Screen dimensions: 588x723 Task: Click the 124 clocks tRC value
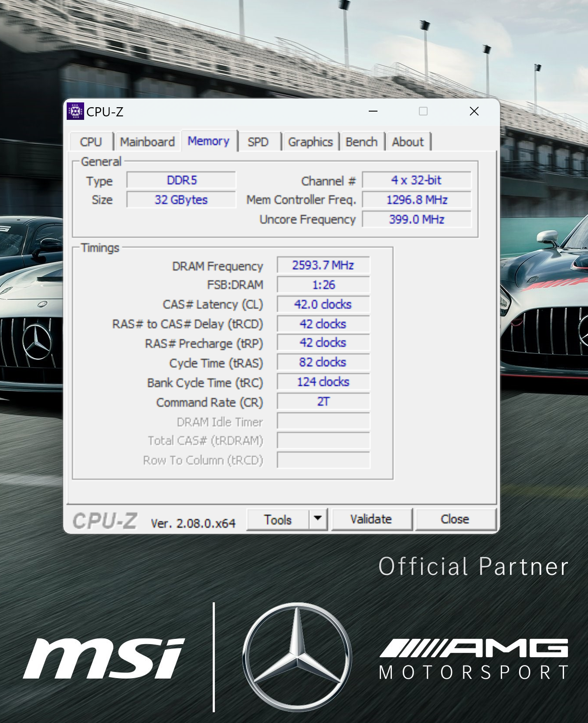(x=323, y=382)
